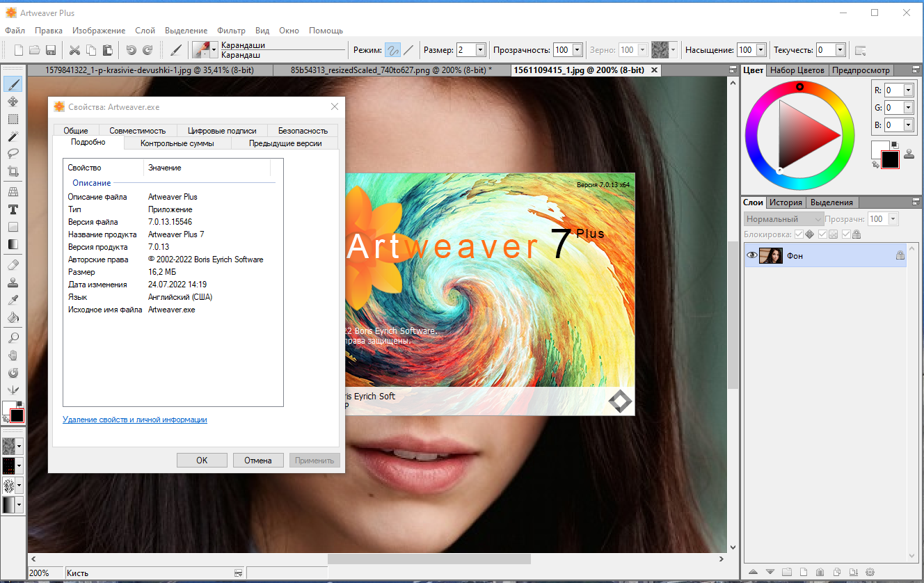Image resolution: width=924 pixels, height=583 pixels.
Task: Click the black foreground swatch in Color panel
Action: tap(890, 160)
